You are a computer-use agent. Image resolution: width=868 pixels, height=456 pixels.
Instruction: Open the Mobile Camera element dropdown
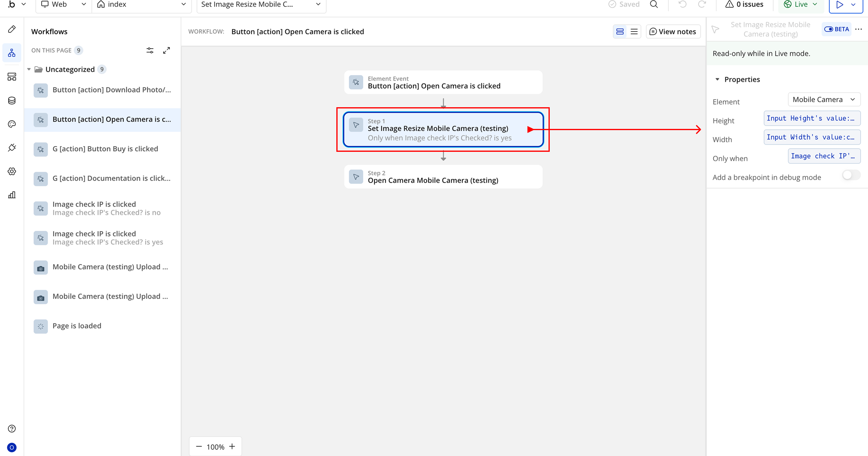(824, 100)
